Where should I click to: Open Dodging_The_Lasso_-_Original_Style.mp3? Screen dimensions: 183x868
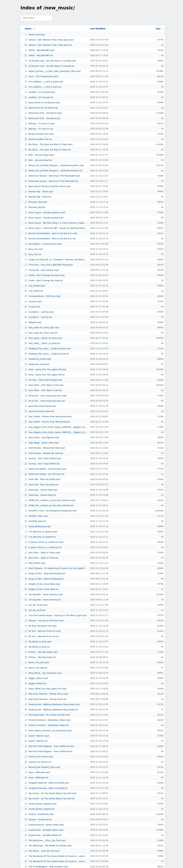[x=50, y=348]
